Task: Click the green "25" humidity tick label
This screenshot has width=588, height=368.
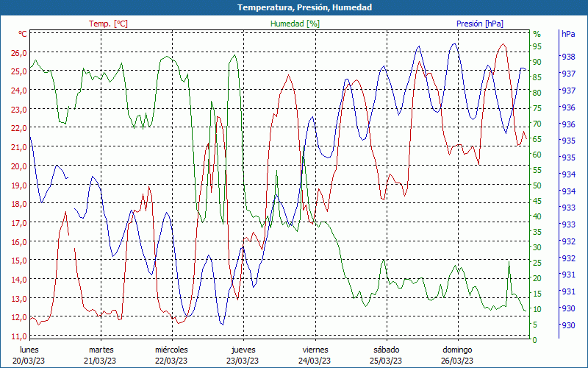Action: coord(537,263)
